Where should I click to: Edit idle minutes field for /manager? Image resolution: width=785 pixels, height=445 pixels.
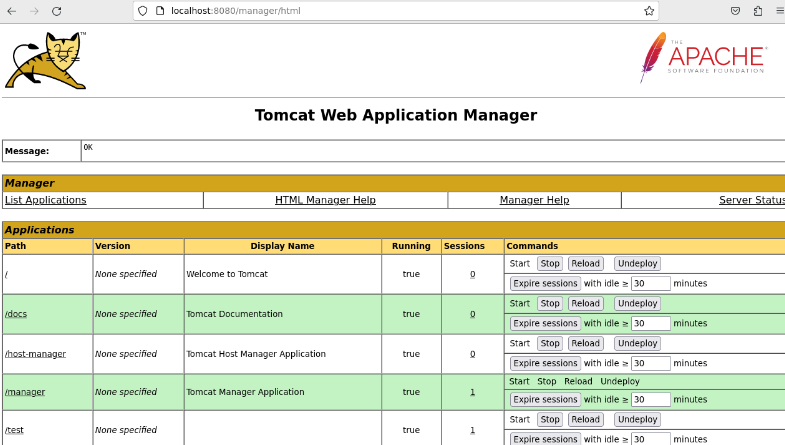pyautogui.click(x=650, y=399)
